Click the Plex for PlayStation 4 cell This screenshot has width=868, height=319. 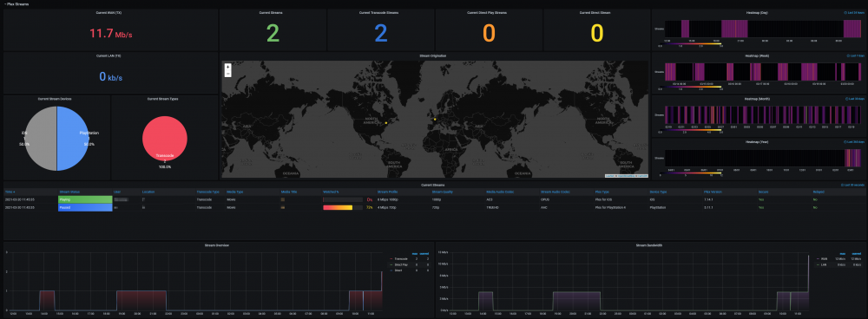(x=610, y=207)
